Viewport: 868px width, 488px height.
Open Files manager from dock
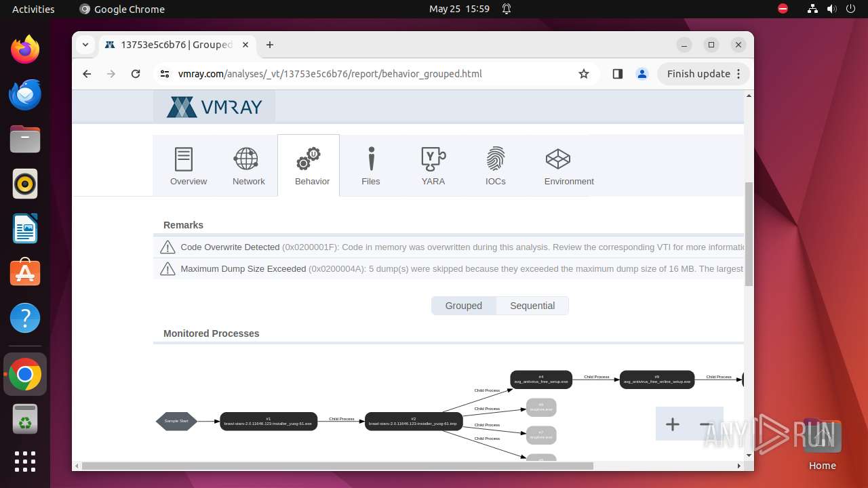tap(25, 139)
